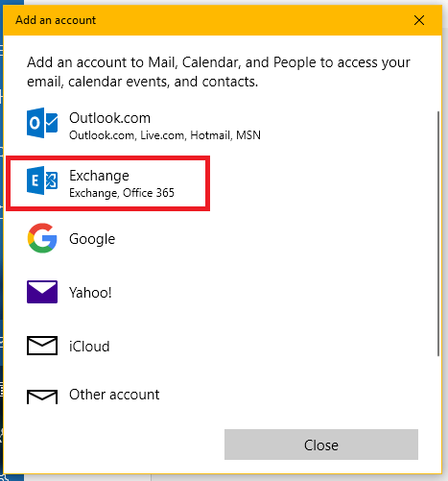Image resolution: width=448 pixels, height=481 pixels.
Task: Click the Other account envelope icon
Action: tap(42, 397)
